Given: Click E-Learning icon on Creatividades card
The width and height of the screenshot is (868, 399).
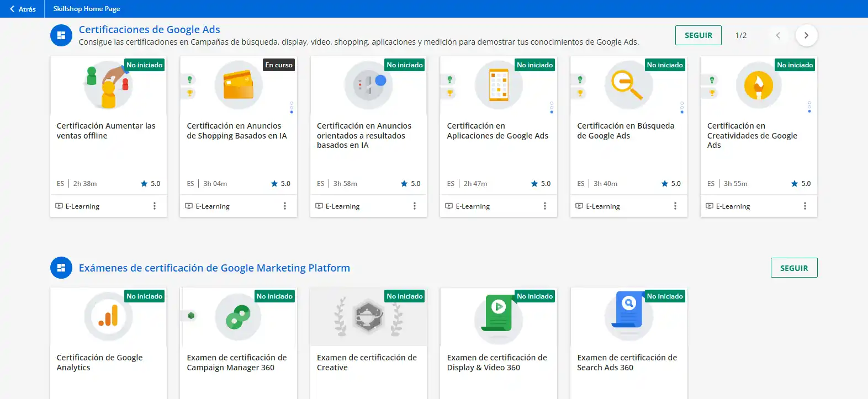Looking at the screenshot, I should (710, 206).
